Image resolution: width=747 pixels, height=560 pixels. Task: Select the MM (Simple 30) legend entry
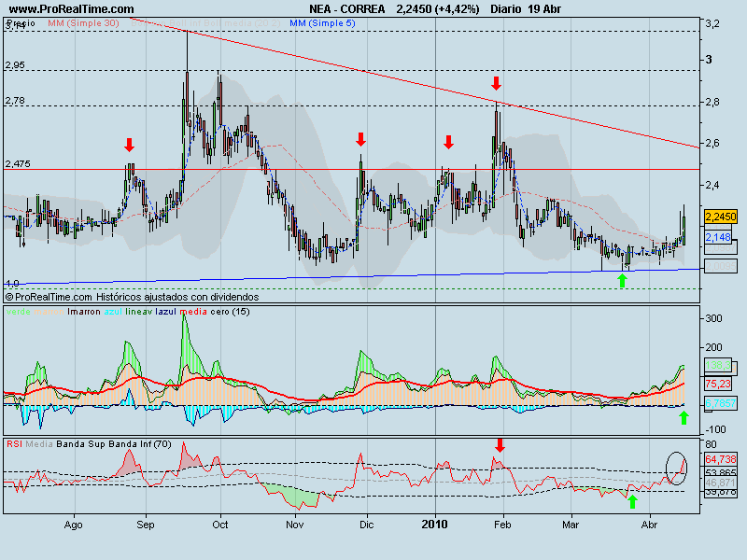(x=83, y=22)
